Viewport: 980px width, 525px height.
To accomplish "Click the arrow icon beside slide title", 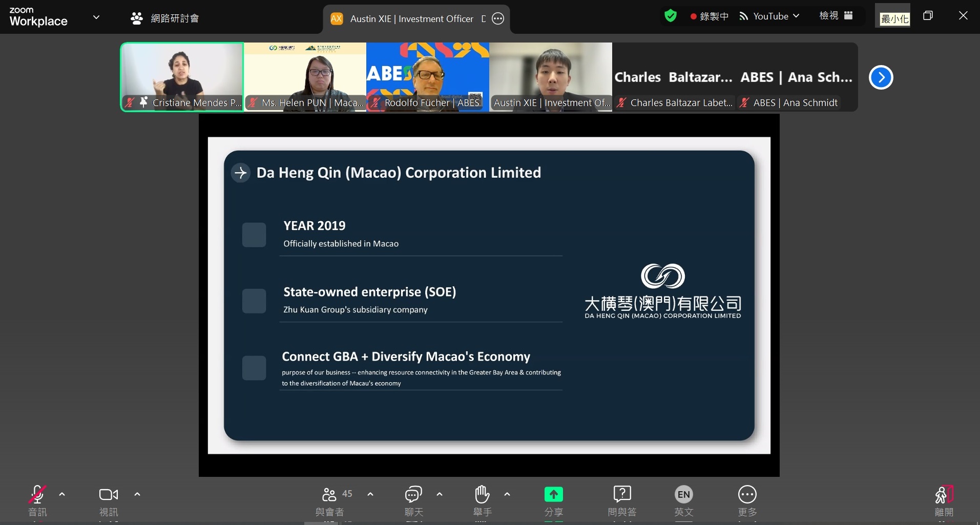I will pos(241,173).
